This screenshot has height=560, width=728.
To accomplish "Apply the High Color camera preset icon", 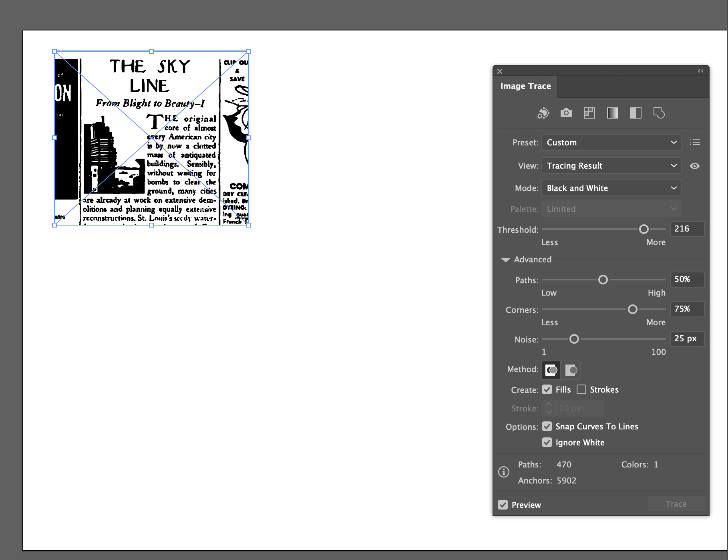I will [x=566, y=113].
